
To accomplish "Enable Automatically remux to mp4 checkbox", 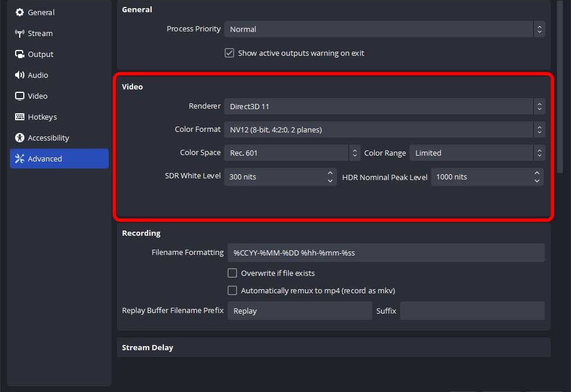I will pyautogui.click(x=232, y=290).
